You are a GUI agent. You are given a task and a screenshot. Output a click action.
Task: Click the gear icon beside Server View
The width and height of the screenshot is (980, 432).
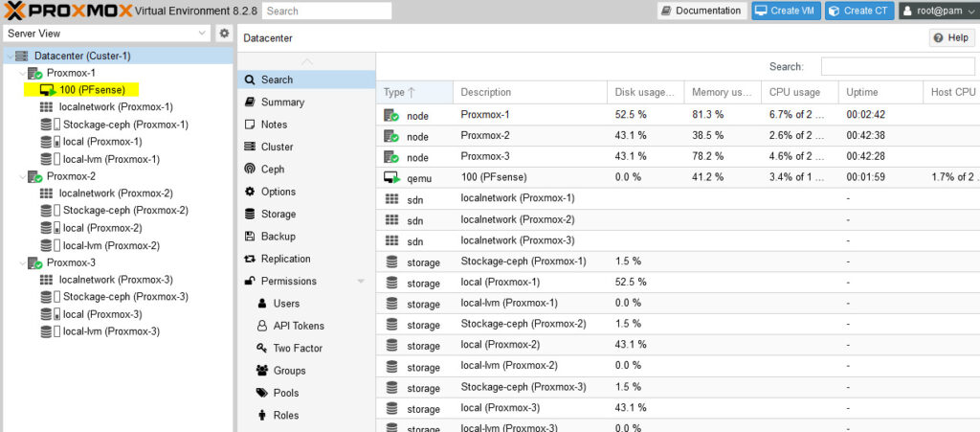(x=224, y=34)
